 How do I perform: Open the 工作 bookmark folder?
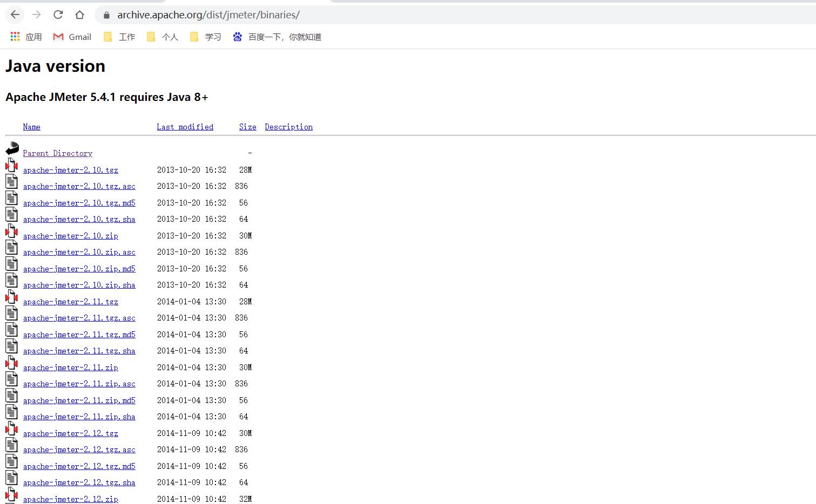click(x=119, y=37)
